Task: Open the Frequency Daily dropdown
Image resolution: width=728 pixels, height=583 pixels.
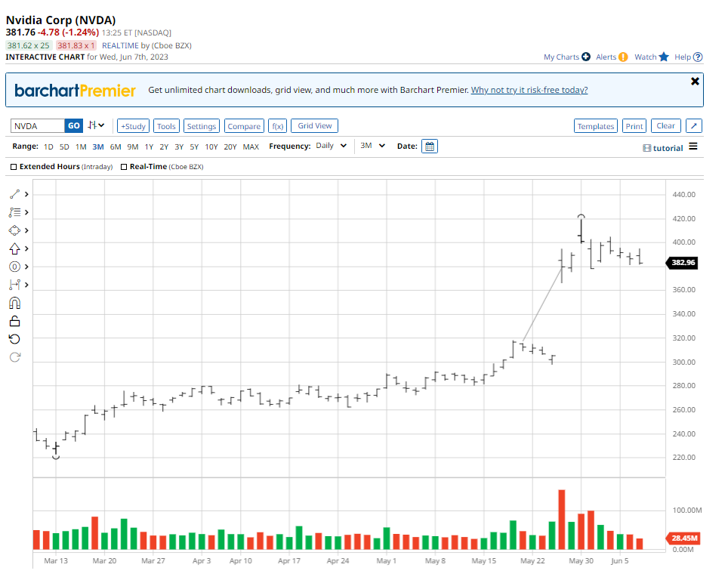Action: 331,146
